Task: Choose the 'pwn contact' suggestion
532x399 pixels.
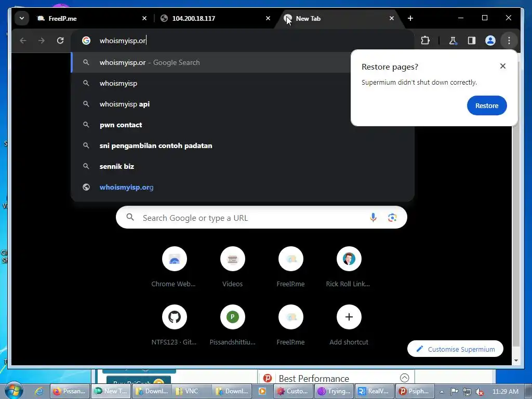Action: pos(242,125)
